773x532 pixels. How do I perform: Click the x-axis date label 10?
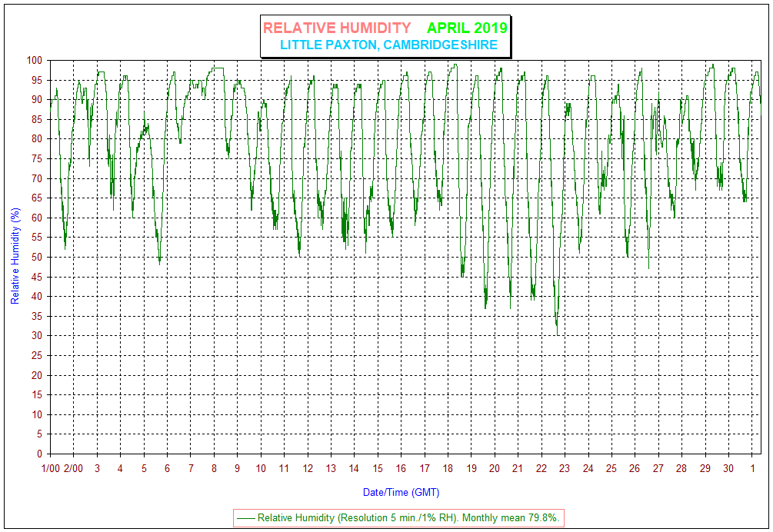pos(261,468)
